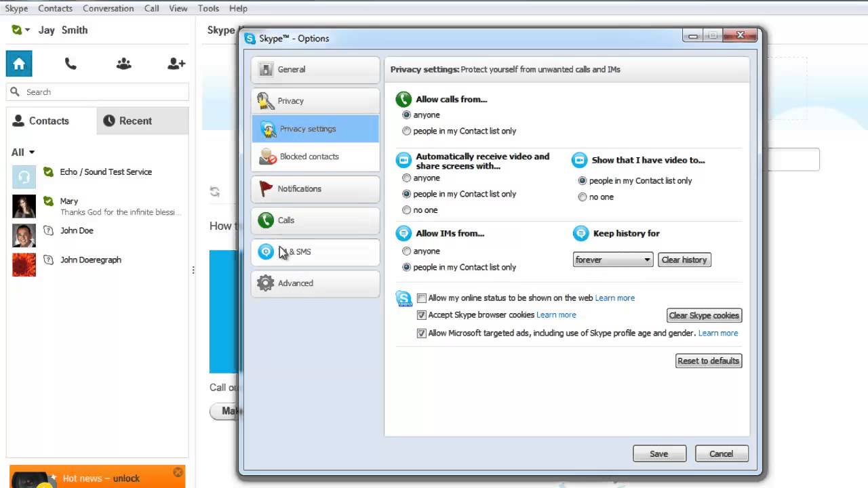Enable online status shown on web

(x=422, y=298)
